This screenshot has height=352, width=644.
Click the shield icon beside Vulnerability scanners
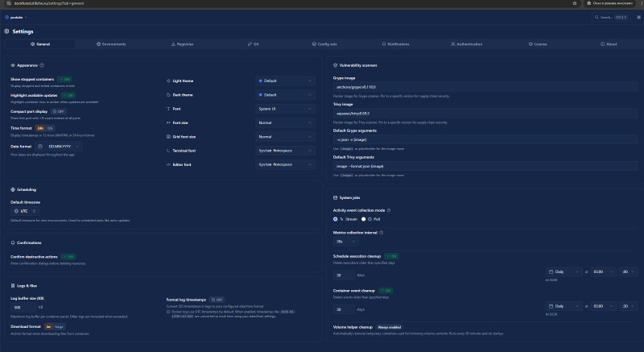tap(335, 65)
